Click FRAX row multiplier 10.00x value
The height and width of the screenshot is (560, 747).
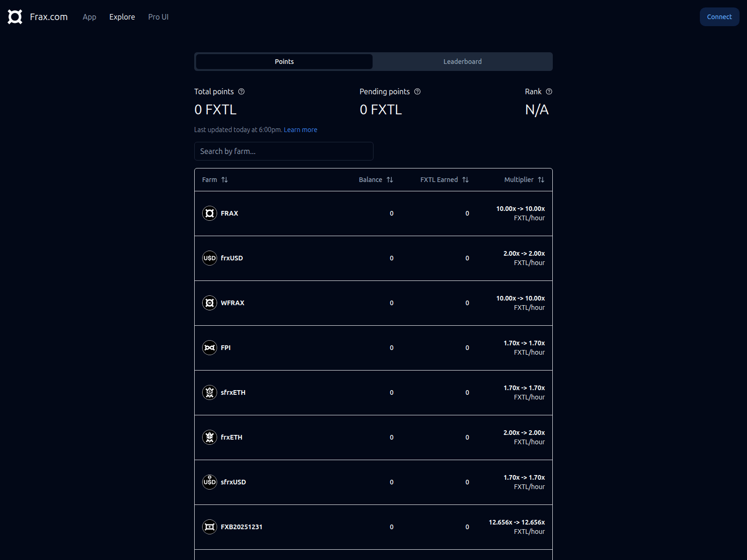coord(521,209)
